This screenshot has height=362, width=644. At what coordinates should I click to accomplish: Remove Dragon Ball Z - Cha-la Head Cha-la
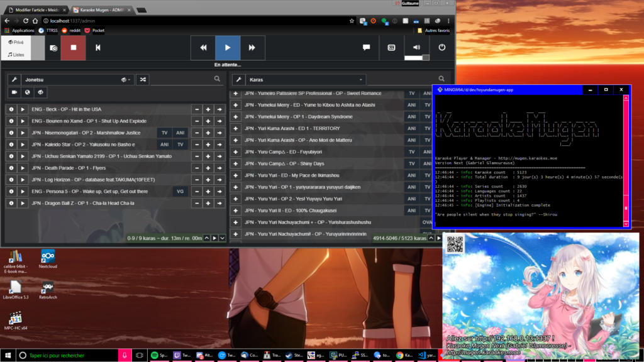coord(197,203)
